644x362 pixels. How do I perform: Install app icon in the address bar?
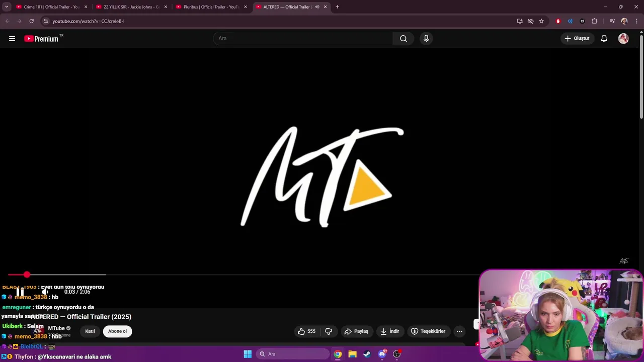[x=520, y=21]
